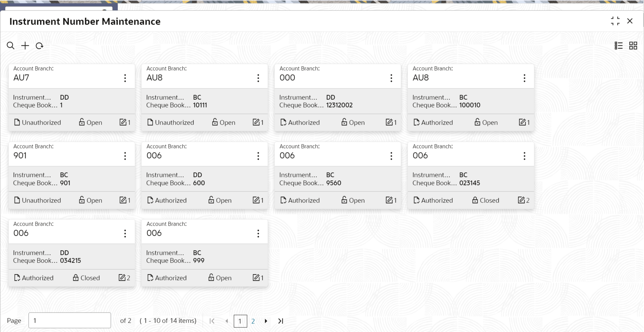This screenshot has height=332, width=644.
Task: Go to page 2 link
Action: pyautogui.click(x=253, y=321)
